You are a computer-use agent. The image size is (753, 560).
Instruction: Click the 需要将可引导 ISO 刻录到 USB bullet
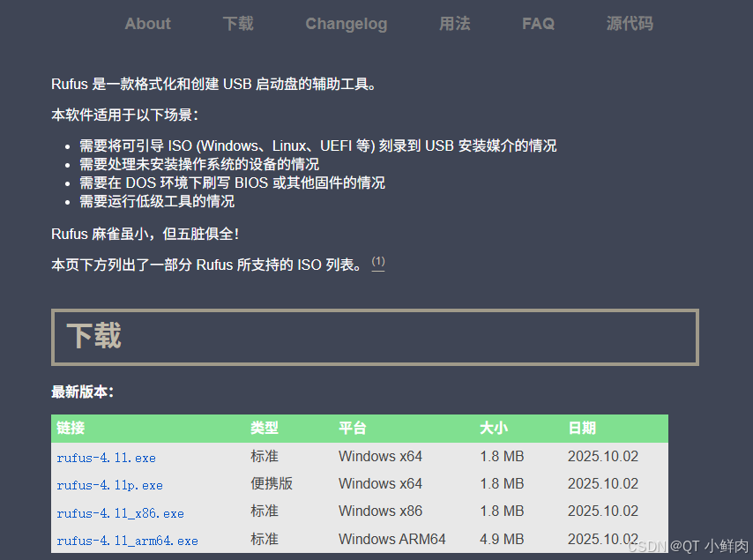click(318, 146)
